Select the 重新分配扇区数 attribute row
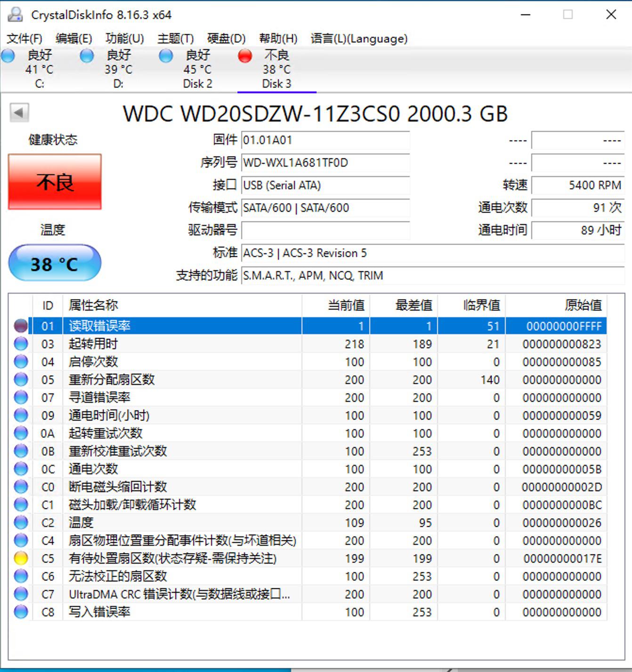The width and height of the screenshot is (632, 672). click(x=112, y=379)
